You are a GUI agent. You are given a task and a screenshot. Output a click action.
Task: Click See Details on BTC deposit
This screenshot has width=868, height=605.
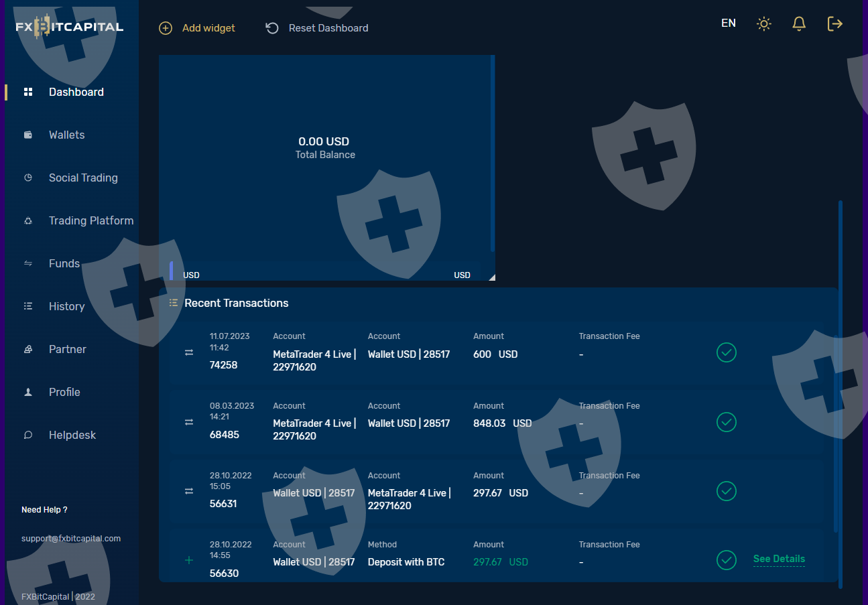[779, 559]
